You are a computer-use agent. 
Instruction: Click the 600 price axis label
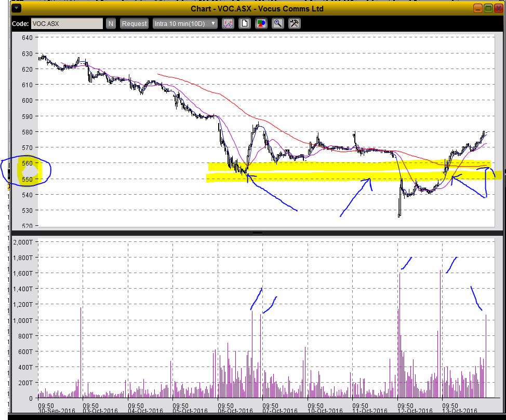pyautogui.click(x=27, y=100)
